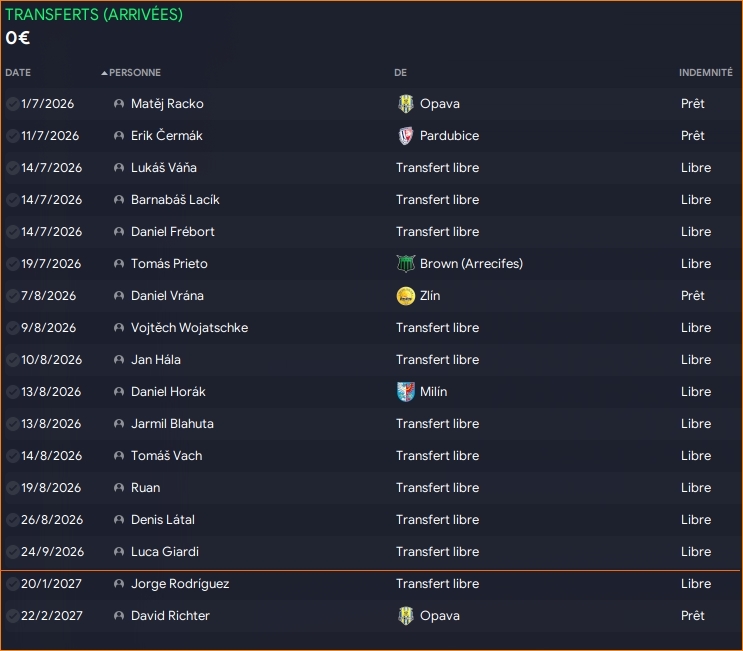Toggle the check mark for 1/7/2026 transfer
743x651 pixels.
tap(12, 104)
